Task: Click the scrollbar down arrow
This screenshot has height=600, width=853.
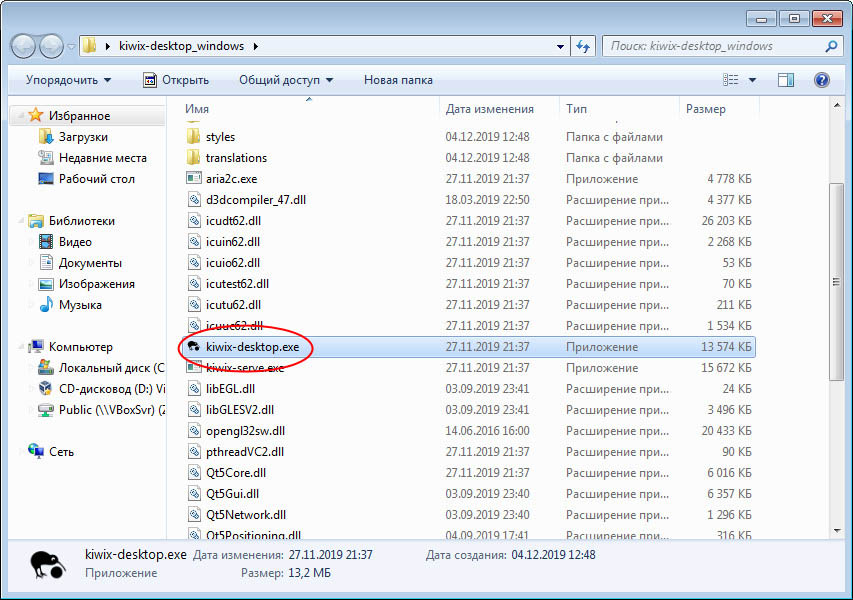Action: pos(836,530)
